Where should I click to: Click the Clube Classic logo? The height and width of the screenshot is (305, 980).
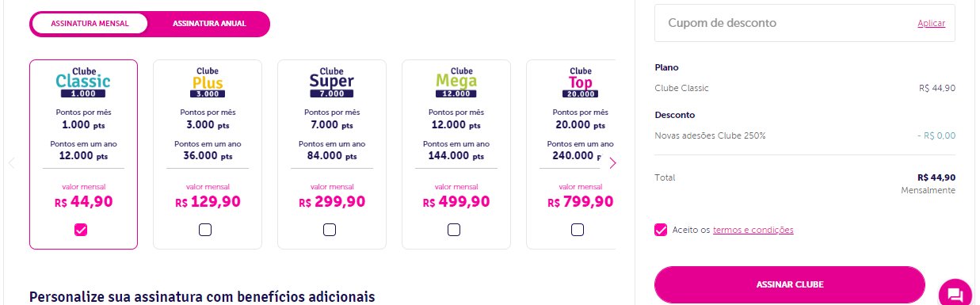[x=83, y=82]
